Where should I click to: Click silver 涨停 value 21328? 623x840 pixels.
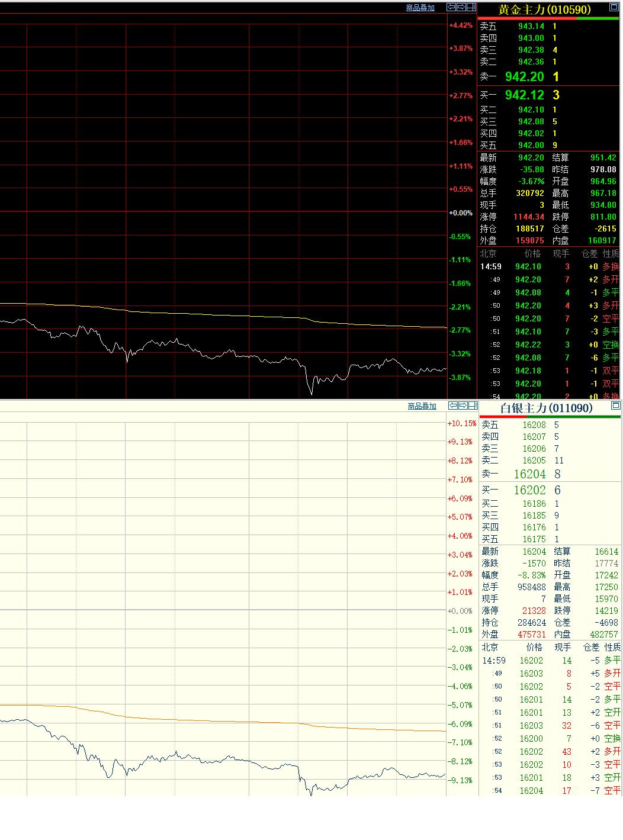pos(534,611)
